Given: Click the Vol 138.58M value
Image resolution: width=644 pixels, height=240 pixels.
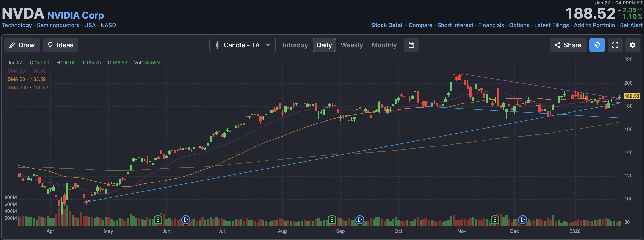Looking at the screenshot, I should click(147, 63).
